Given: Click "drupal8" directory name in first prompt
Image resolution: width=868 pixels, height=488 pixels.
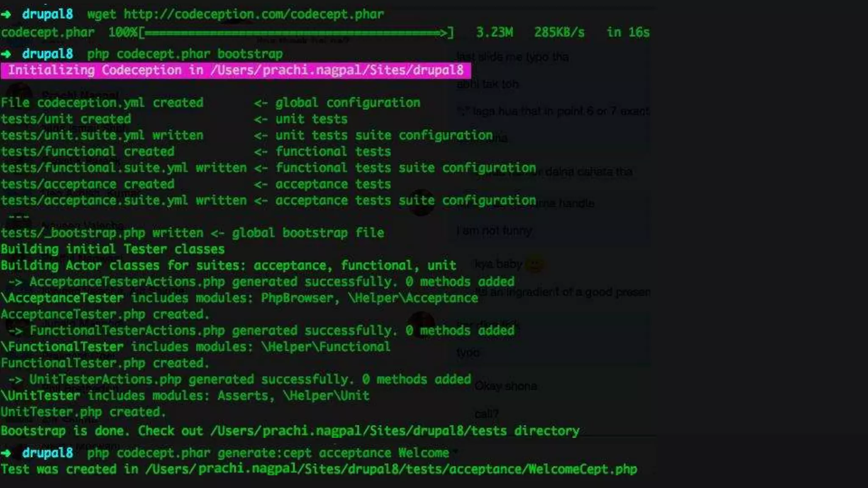Looking at the screenshot, I should (47, 14).
